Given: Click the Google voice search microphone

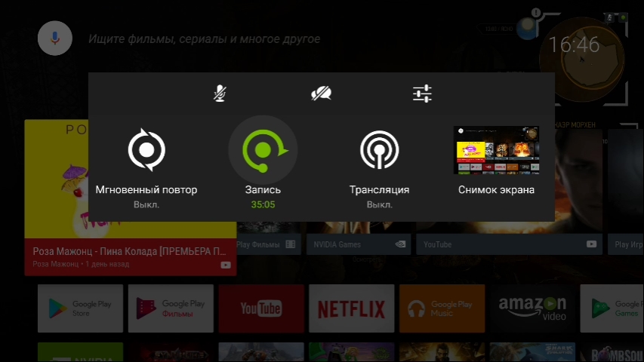Looking at the screenshot, I should [x=54, y=38].
